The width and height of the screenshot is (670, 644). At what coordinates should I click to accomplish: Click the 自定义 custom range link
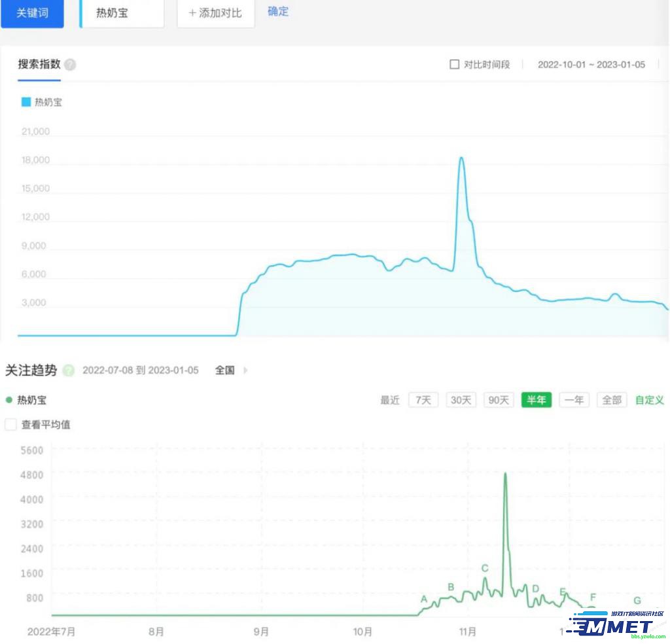649,400
